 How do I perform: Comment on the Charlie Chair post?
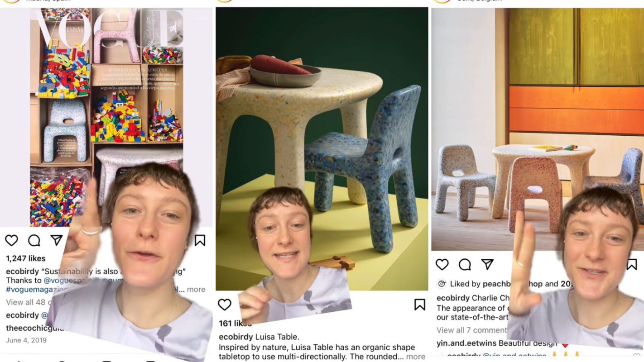pos(465,264)
